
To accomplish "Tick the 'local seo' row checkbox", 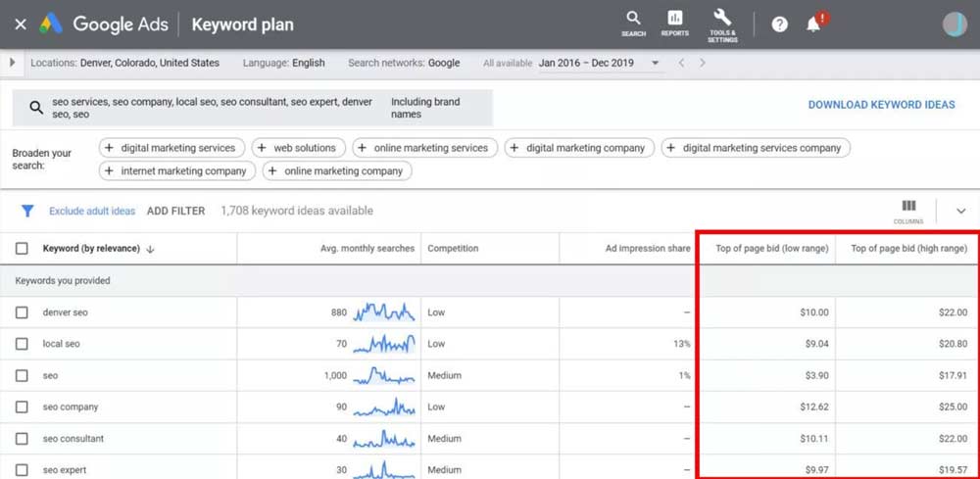I will coord(22,344).
